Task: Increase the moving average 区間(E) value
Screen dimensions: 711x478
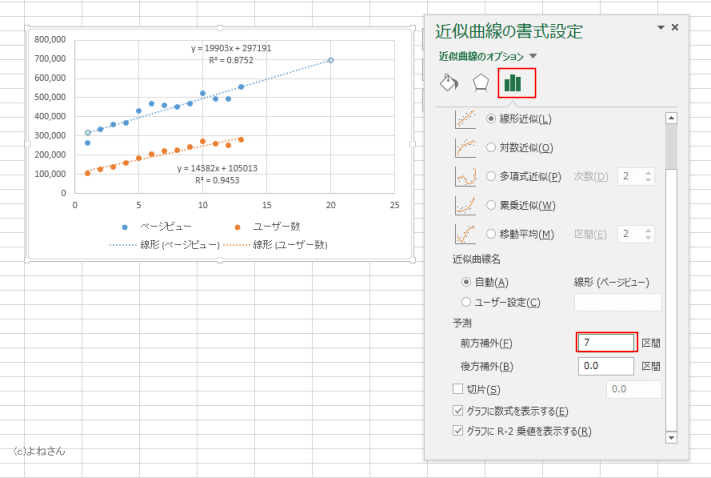Action: tap(648, 230)
